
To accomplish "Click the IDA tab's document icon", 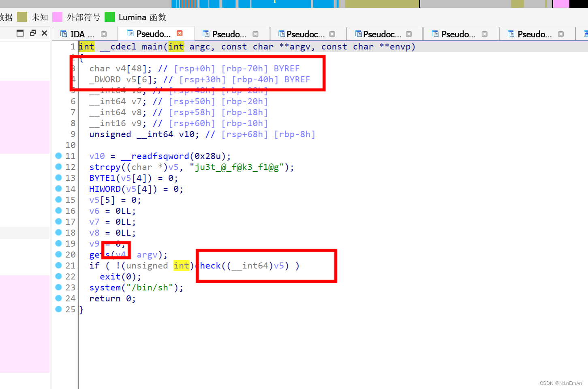I will [x=64, y=34].
